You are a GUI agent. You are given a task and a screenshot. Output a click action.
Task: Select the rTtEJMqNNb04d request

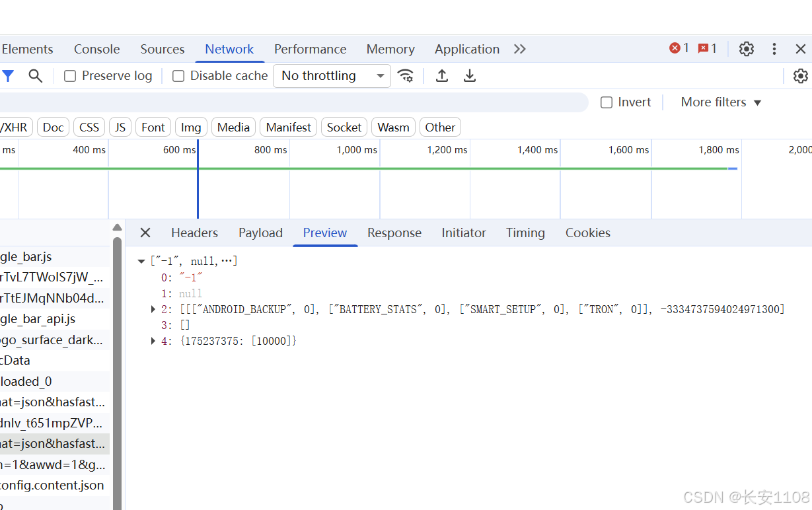point(55,298)
